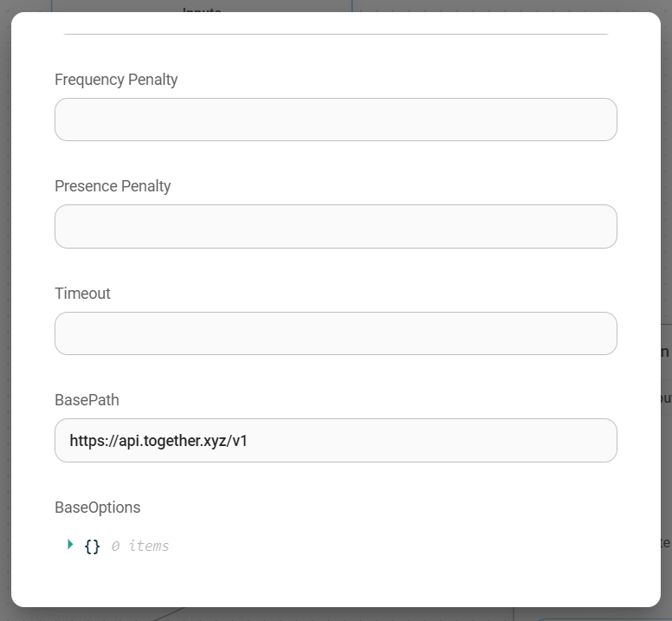Click the api.together.xyz URL text
Image resolution: width=672 pixels, height=621 pixels.
tap(158, 441)
